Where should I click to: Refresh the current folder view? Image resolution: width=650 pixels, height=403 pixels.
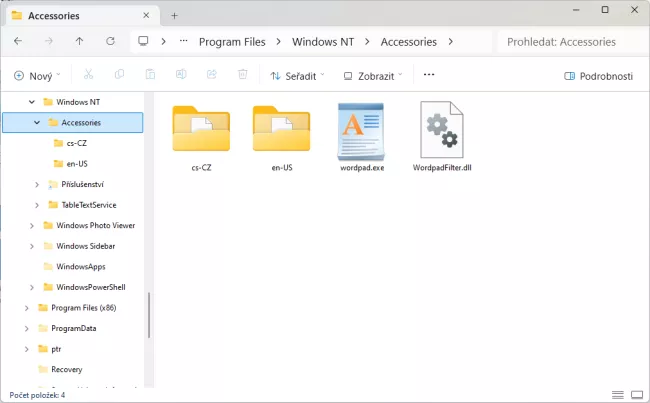[x=110, y=41]
